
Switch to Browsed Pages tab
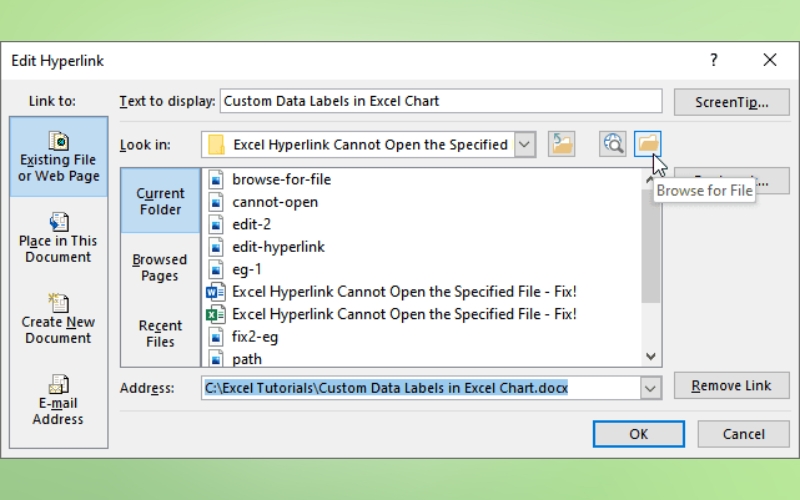(160, 267)
